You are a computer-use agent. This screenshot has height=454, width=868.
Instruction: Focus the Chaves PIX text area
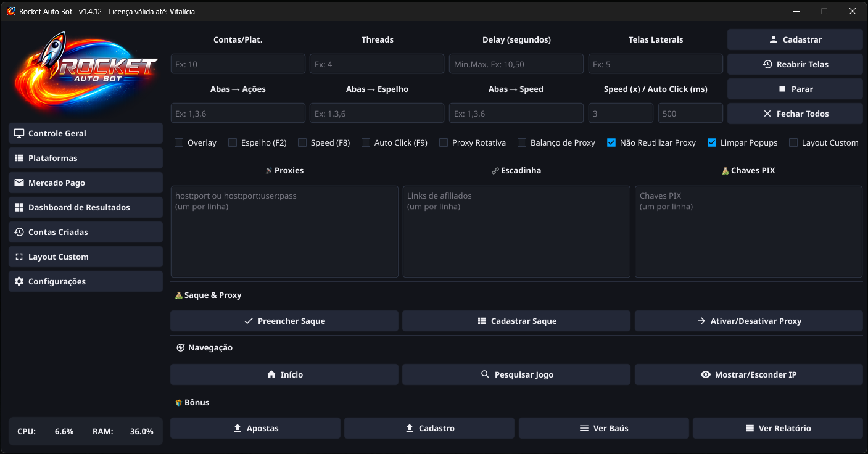[748, 231]
